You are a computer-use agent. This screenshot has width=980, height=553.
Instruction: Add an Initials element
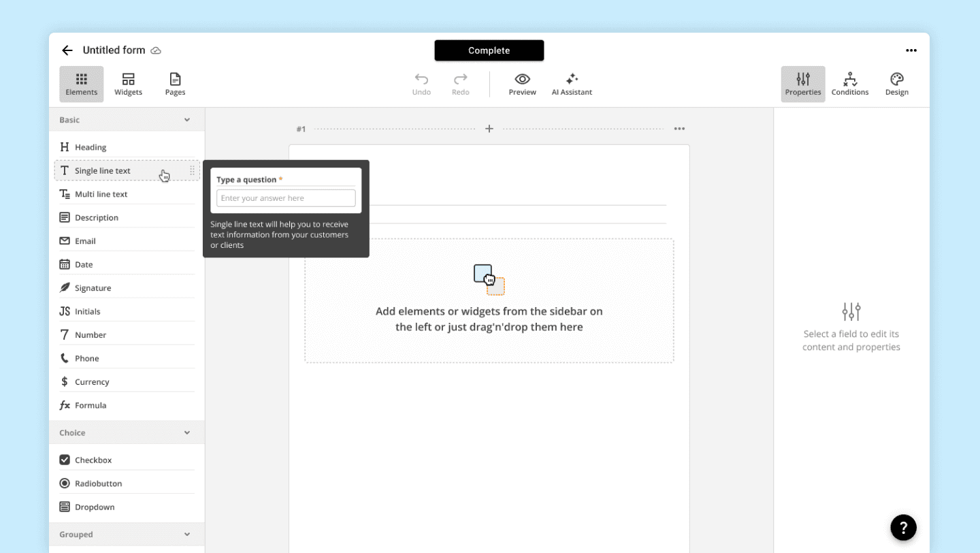[x=127, y=311]
